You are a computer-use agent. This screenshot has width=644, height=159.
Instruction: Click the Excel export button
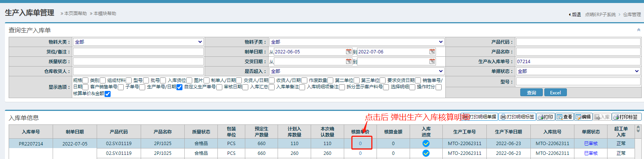click(x=555, y=92)
